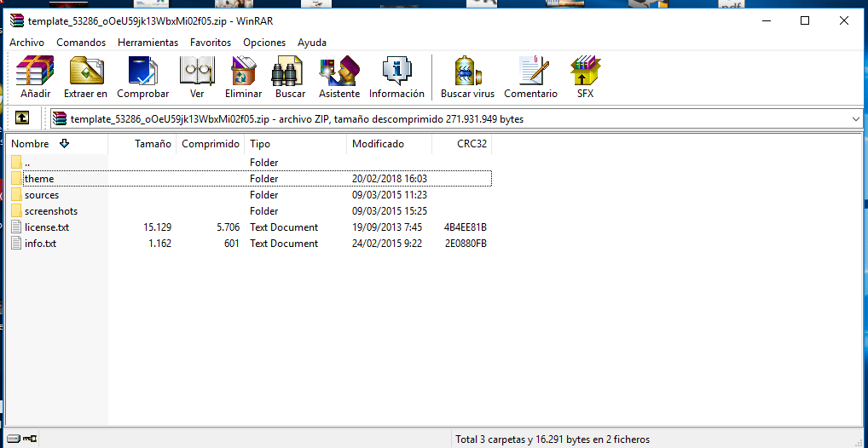Open the Ayuda menu
Viewport: 868px width, 448px height.
312,43
